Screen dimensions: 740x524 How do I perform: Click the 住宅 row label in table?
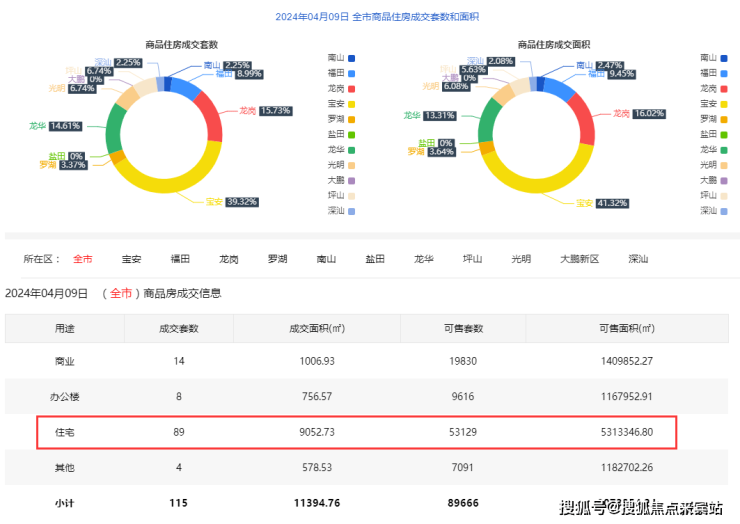click(64, 432)
